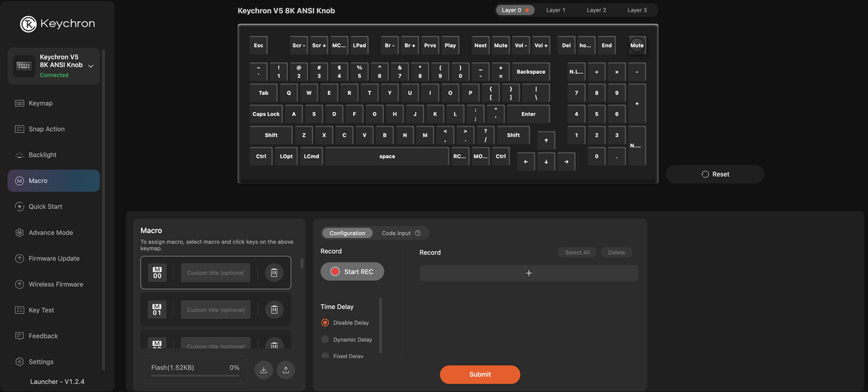
Task: Click the Play key on the keymap
Action: 451,45
